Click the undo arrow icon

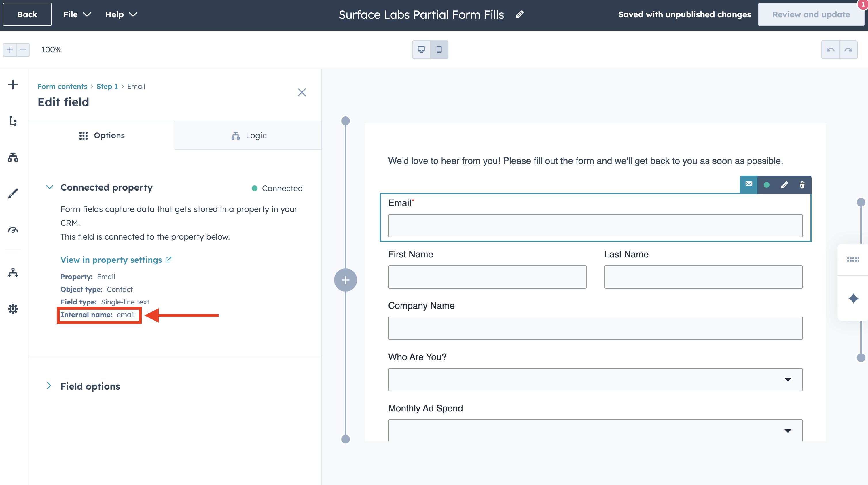(x=831, y=49)
